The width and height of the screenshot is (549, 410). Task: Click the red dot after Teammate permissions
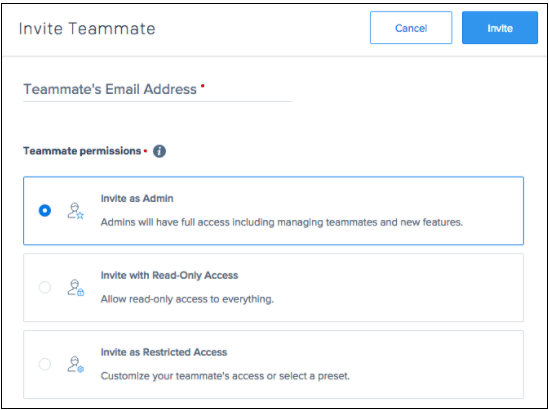(145, 152)
